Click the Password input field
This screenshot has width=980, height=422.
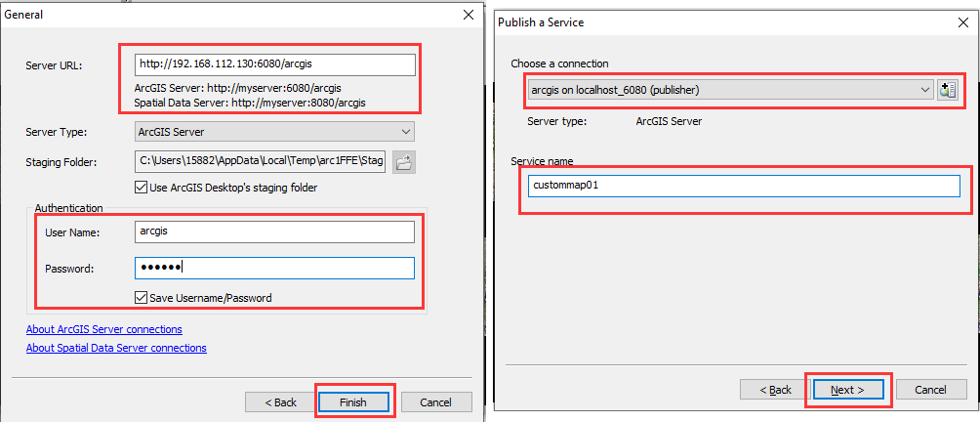coord(274,269)
